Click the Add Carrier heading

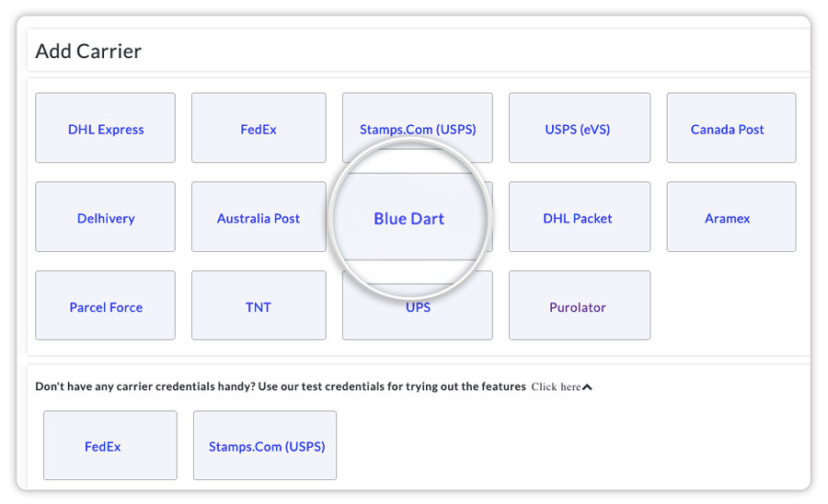tap(88, 52)
